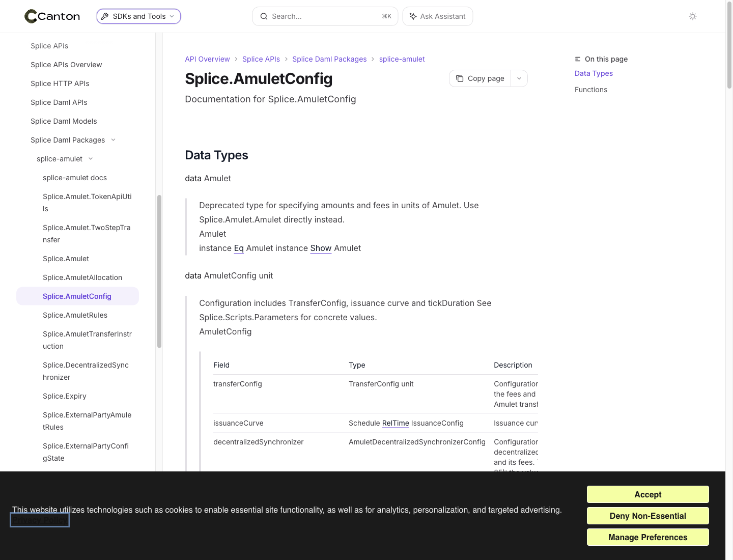Open the Splice Daml Packages breadcrumb

[329, 59]
